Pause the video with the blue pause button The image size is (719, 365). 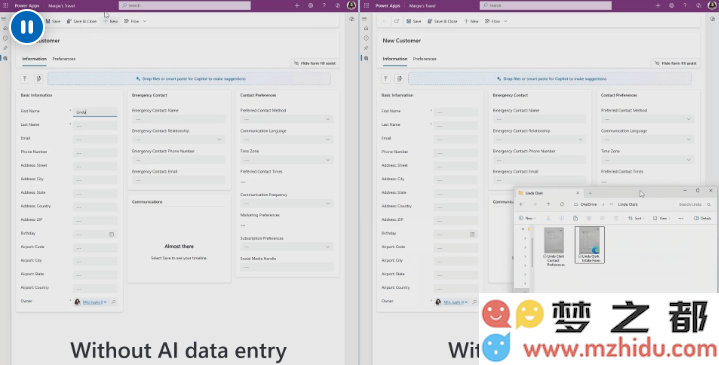point(27,27)
